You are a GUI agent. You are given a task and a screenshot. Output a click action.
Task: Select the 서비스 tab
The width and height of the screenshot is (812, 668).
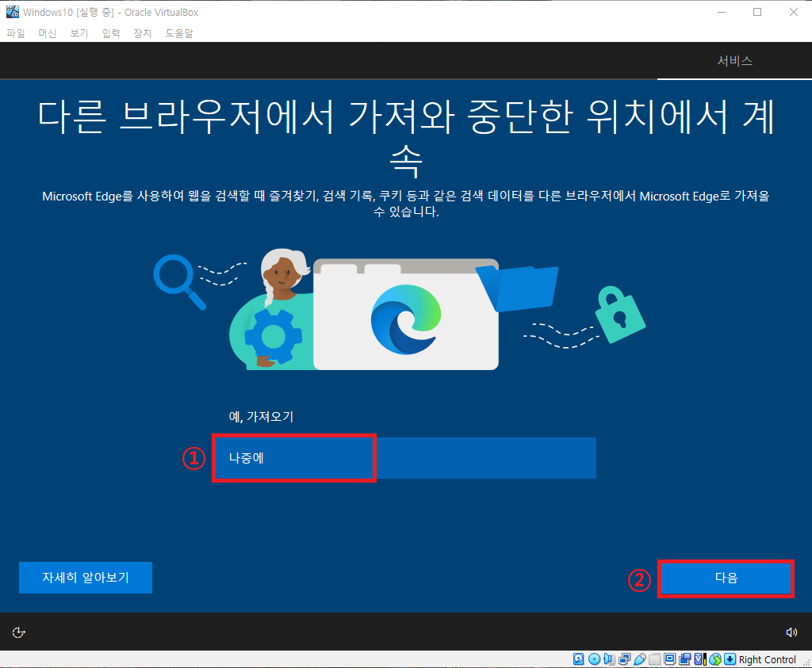tap(734, 60)
